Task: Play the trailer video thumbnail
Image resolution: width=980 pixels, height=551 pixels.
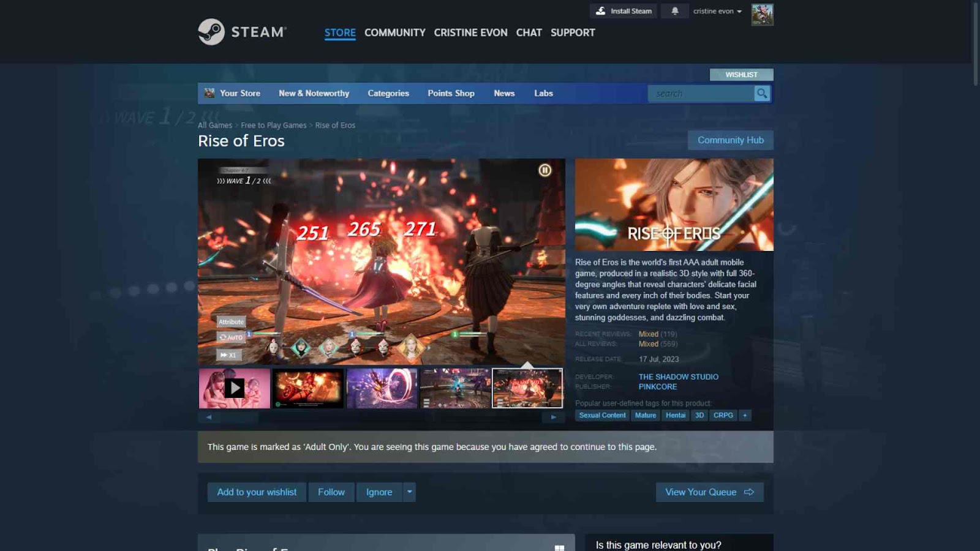Action: tap(235, 388)
